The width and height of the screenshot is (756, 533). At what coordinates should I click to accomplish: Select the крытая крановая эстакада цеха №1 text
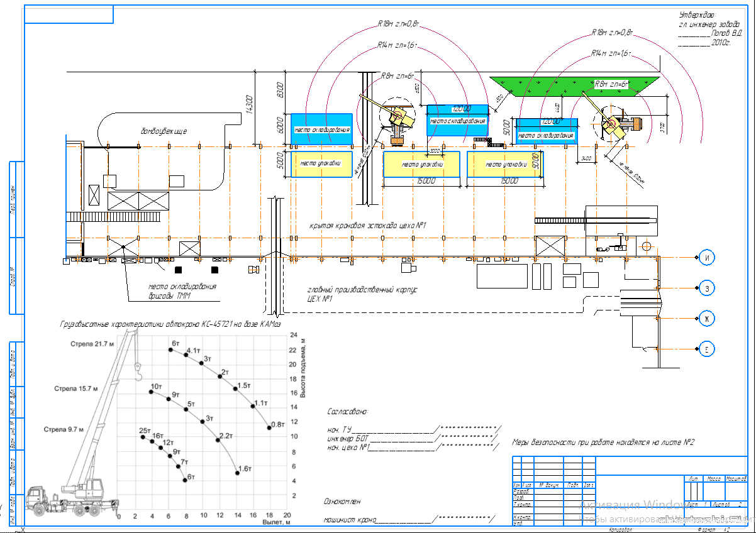368,226
